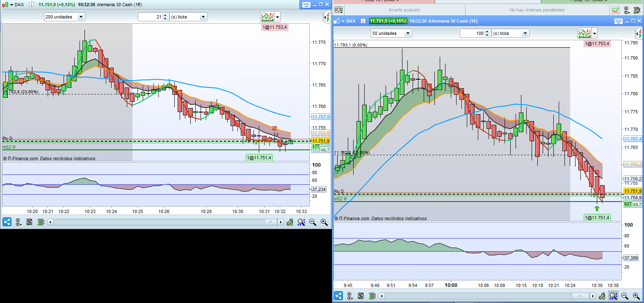Open chart style menu in left DAX window

7,5
